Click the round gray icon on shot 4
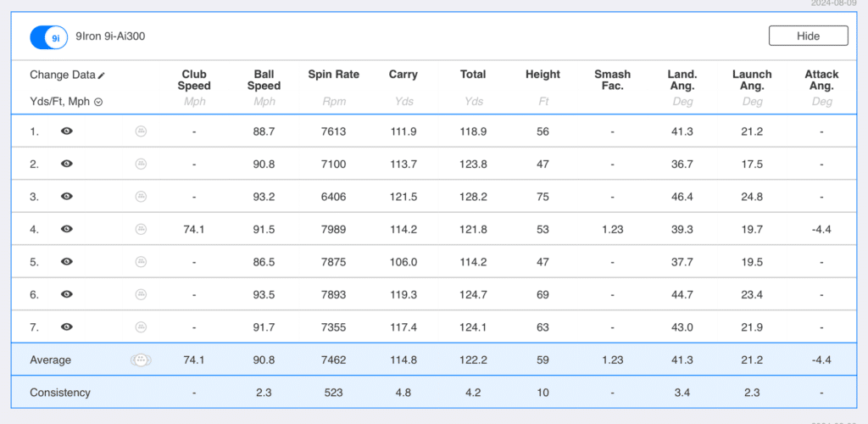This screenshot has width=868, height=424. 141,229
